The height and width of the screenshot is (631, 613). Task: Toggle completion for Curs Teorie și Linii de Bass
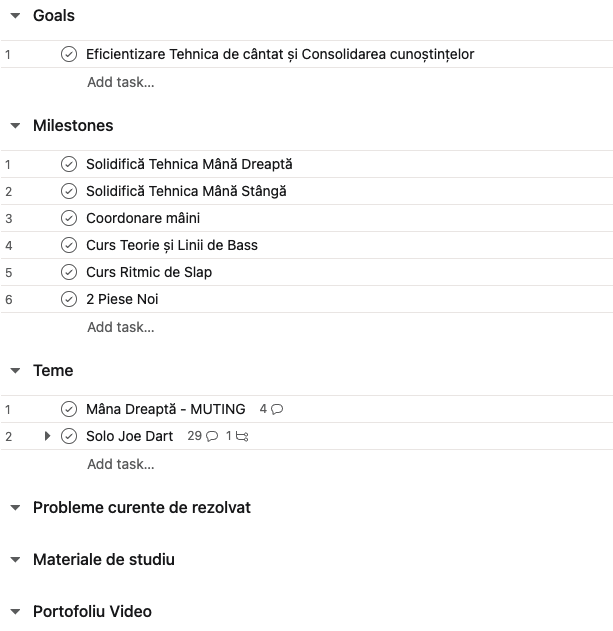[x=69, y=245]
